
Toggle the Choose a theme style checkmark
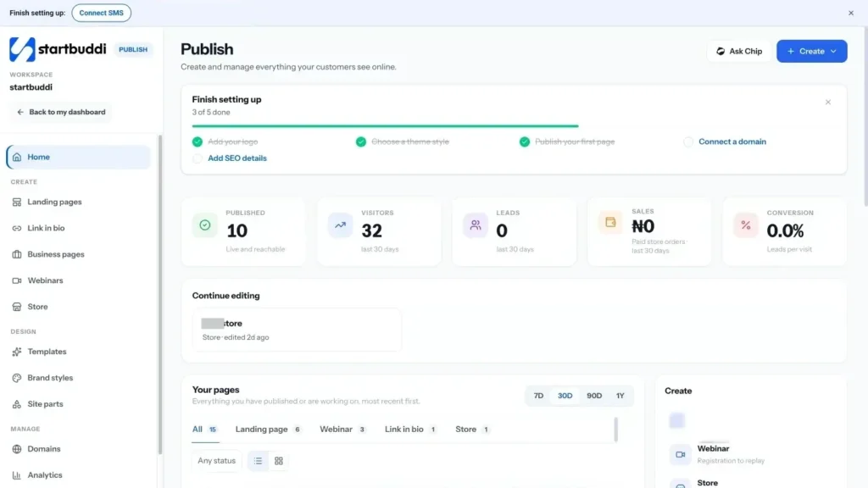click(x=361, y=141)
